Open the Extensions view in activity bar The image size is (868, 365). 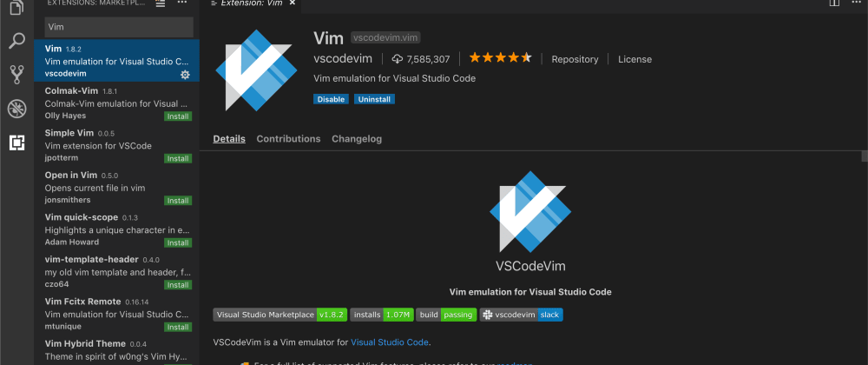click(x=16, y=143)
